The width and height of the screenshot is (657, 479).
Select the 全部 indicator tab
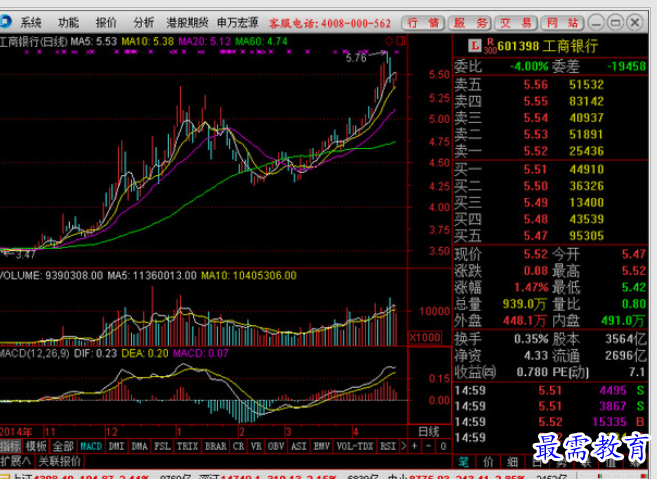[x=63, y=446]
